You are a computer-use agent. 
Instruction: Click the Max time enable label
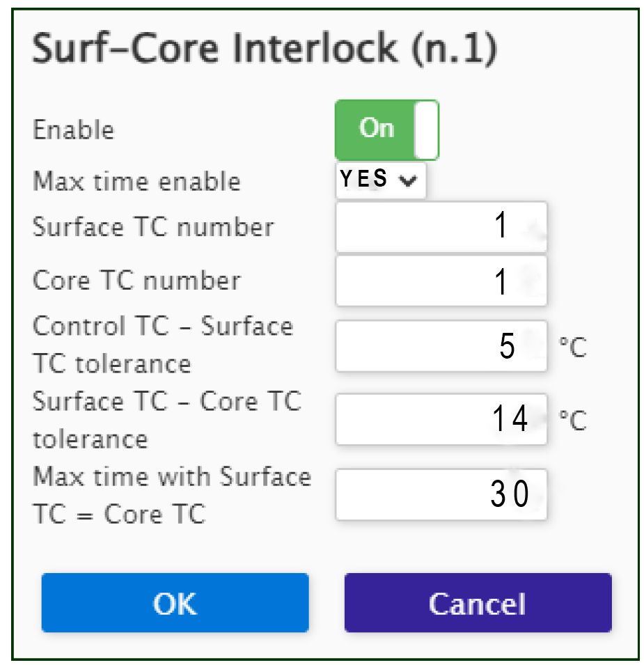pos(136,182)
